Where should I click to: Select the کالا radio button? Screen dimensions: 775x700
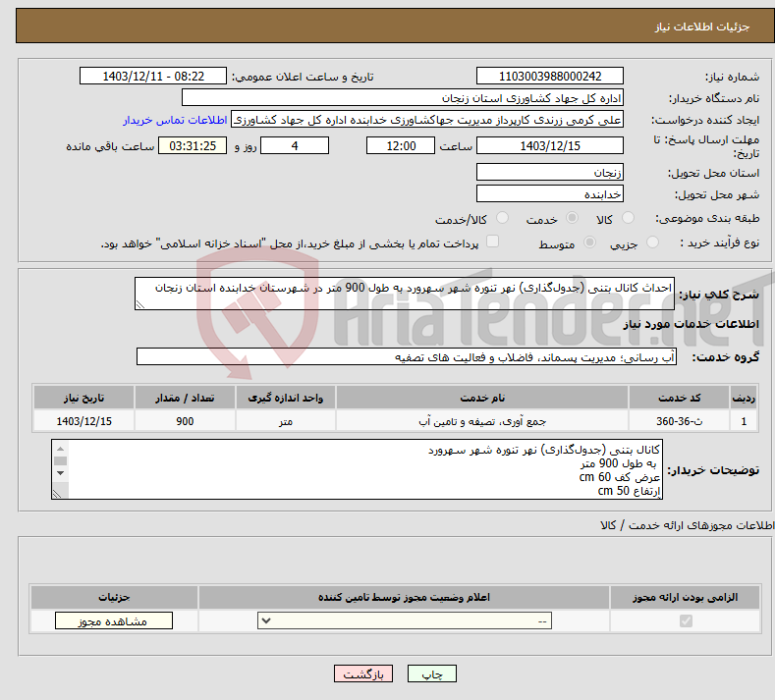click(x=628, y=218)
